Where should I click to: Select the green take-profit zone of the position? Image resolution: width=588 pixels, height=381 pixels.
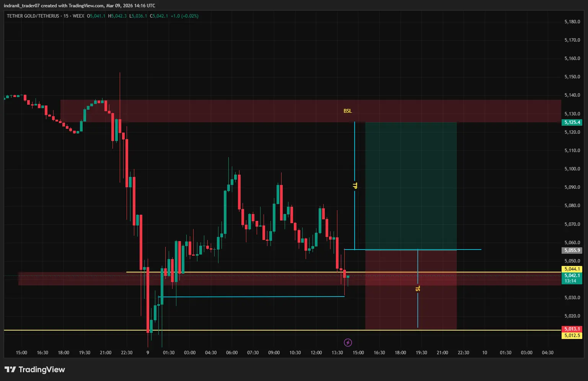[411, 186]
